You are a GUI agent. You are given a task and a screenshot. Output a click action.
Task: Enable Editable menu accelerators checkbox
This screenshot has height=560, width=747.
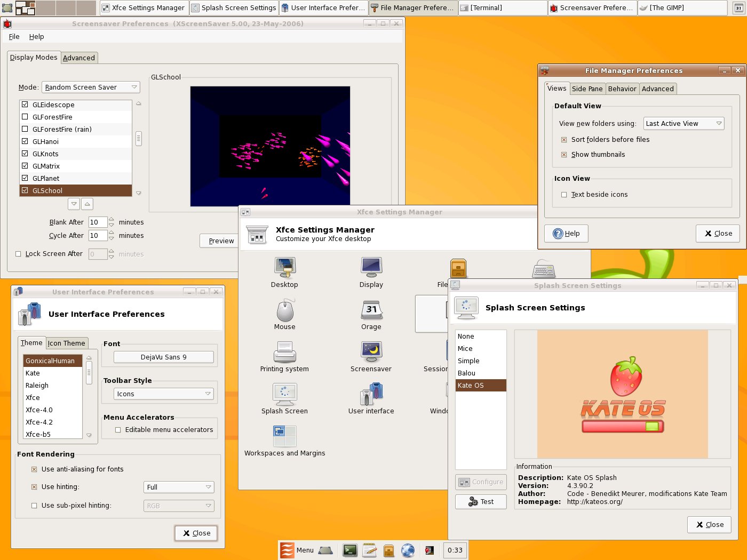pos(118,430)
